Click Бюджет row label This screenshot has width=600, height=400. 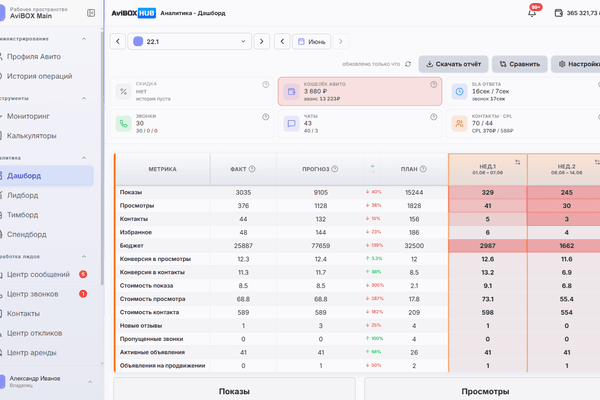[x=132, y=246]
